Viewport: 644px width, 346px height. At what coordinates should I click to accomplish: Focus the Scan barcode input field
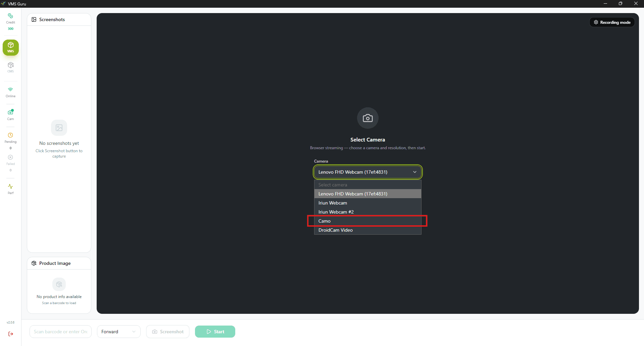pos(60,332)
